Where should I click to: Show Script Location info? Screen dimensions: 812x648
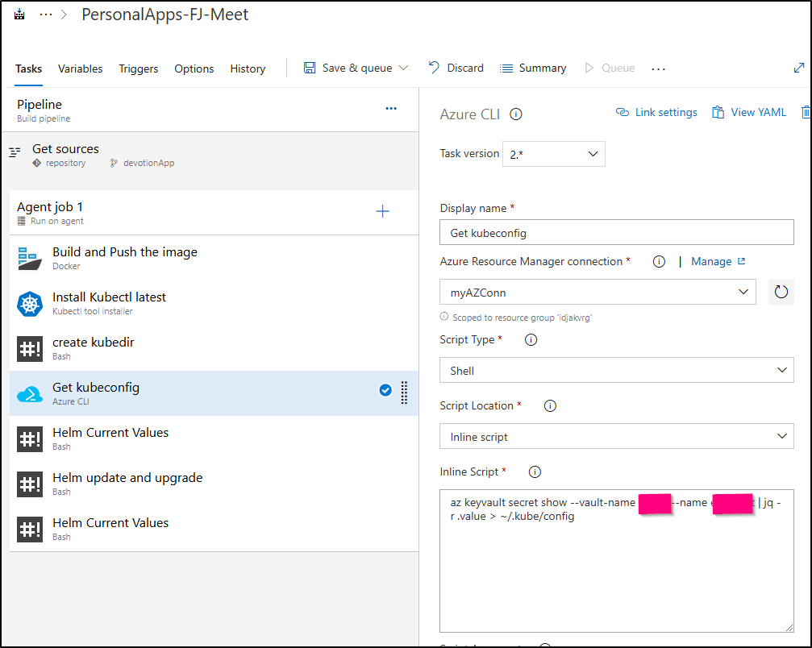click(x=550, y=405)
